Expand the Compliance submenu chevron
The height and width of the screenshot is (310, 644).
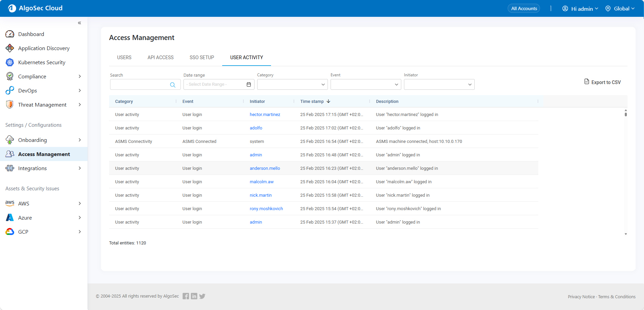coord(80,76)
